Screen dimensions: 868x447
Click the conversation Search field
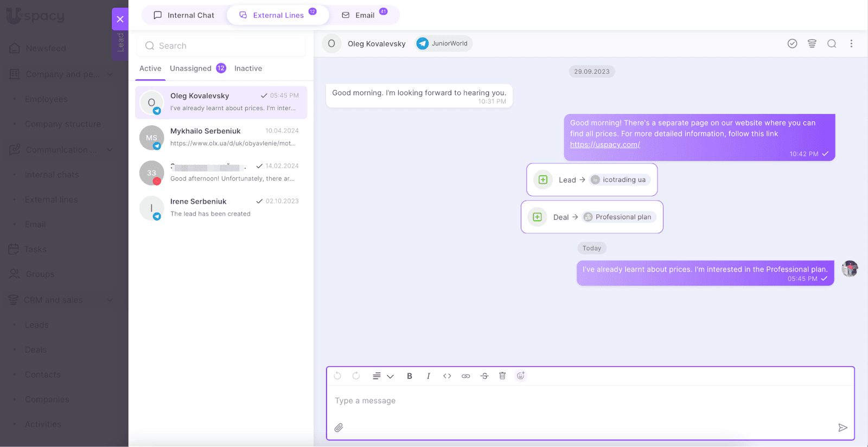click(221, 46)
